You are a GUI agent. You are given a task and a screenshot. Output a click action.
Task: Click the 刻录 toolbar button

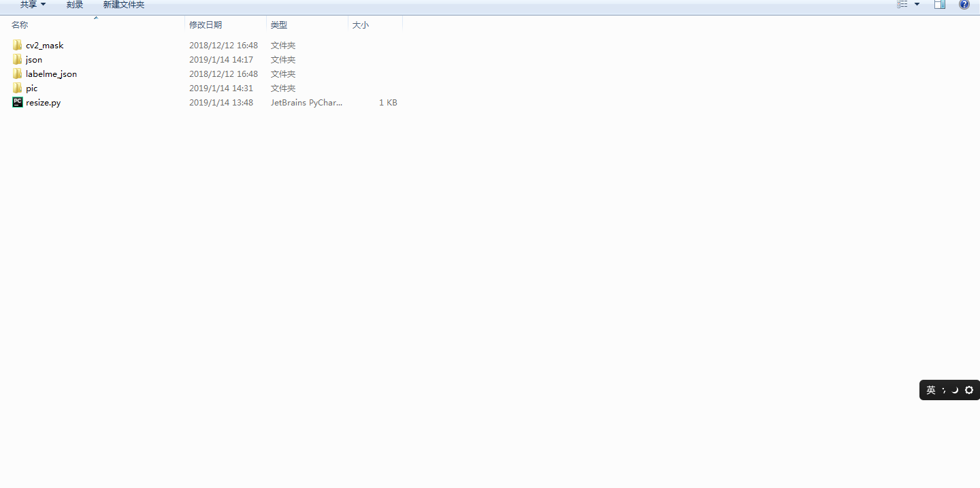coord(75,5)
